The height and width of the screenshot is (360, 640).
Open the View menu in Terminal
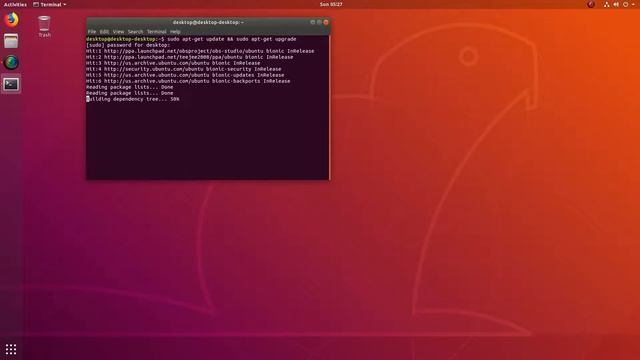[118, 31]
